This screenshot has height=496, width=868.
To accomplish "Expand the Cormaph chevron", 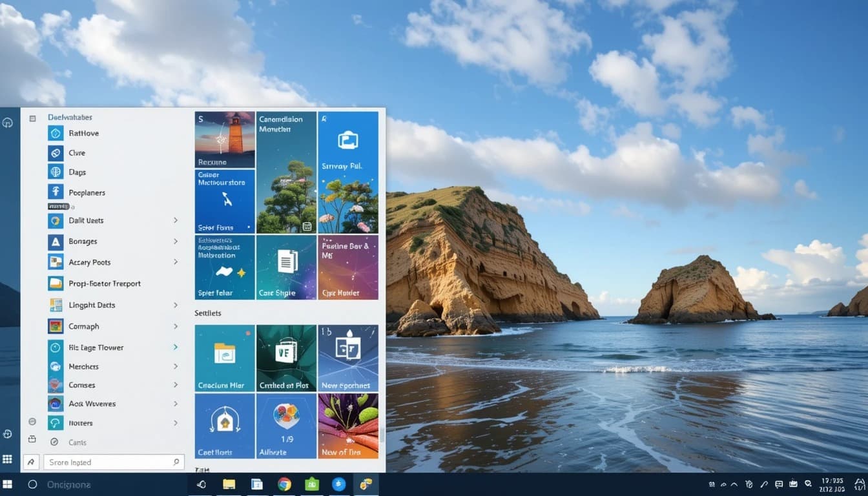I will tap(175, 326).
